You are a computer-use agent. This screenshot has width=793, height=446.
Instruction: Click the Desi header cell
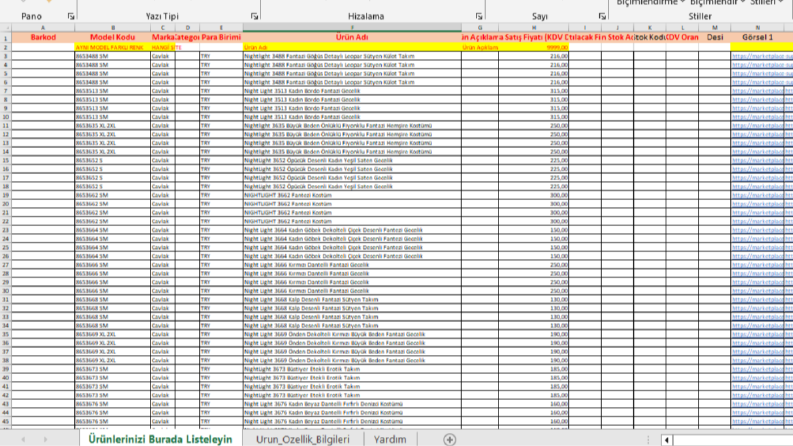(x=715, y=37)
